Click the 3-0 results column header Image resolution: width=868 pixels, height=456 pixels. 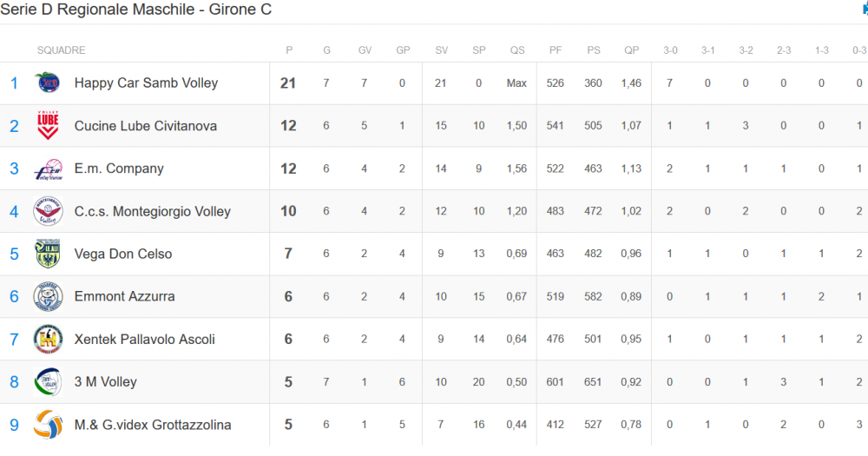click(x=670, y=50)
